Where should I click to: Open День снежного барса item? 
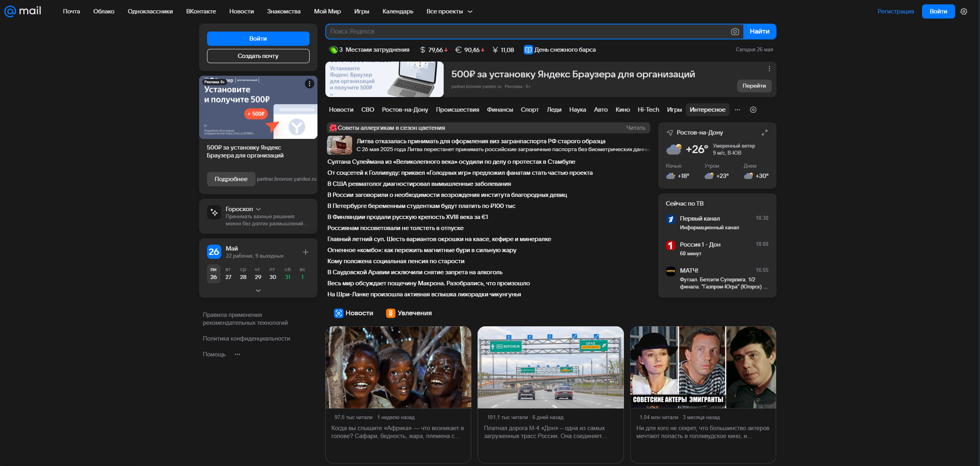560,50
